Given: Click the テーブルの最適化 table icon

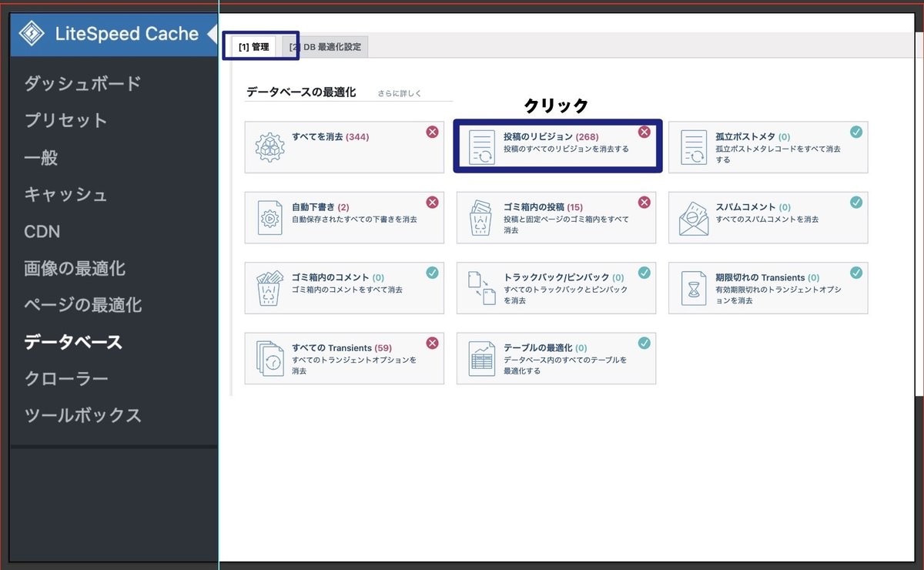Looking at the screenshot, I should point(482,358).
